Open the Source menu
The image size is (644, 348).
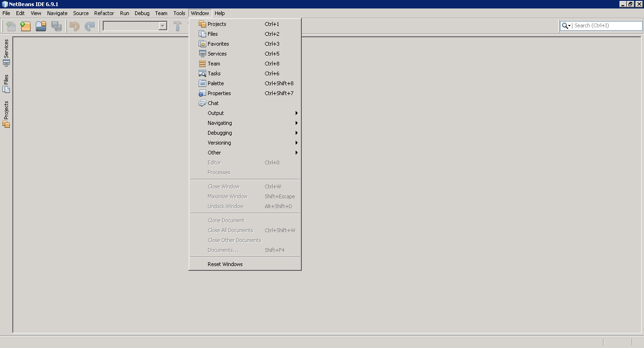tap(80, 13)
